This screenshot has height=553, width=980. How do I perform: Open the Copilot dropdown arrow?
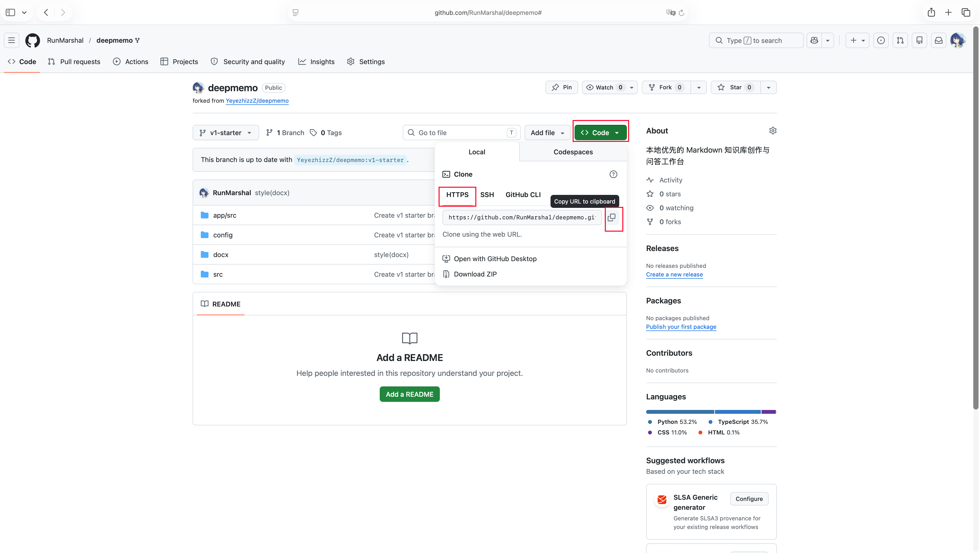coord(827,40)
